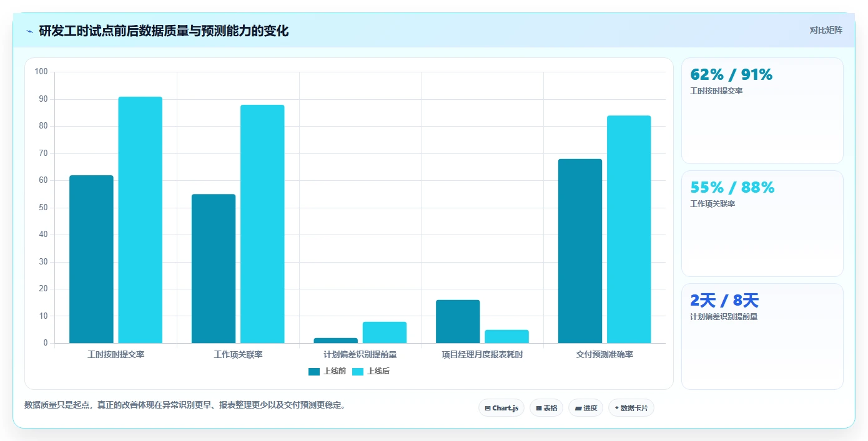Click the chart title 研发工时试点前后数据质量与预测能力的变化
The width and height of the screenshot is (868, 441).
pyautogui.click(x=164, y=31)
